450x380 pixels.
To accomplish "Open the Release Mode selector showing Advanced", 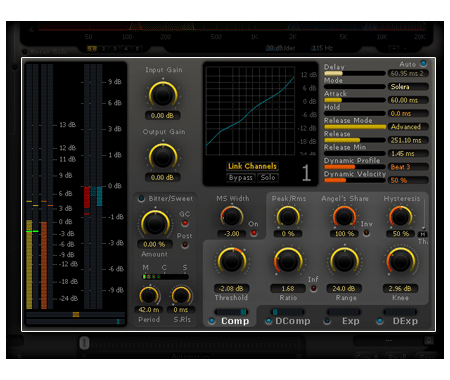I will click(408, 127).
